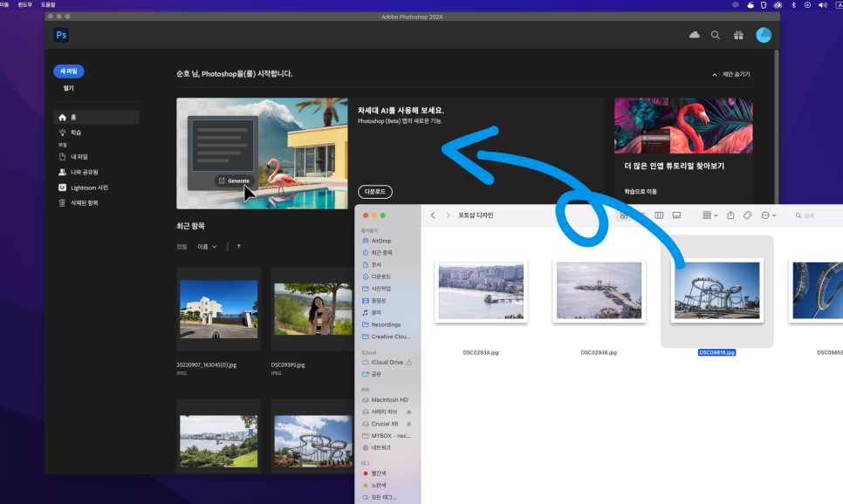This screenshot has width=843, height=504.
Task: Open the 이름 sort dropdown
Action: pyautogui.click(x=207, y=247)
